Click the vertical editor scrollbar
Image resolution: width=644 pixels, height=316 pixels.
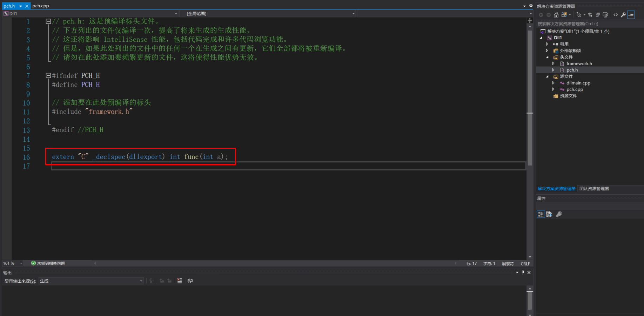pyautogui.click(x=530, y=98)
